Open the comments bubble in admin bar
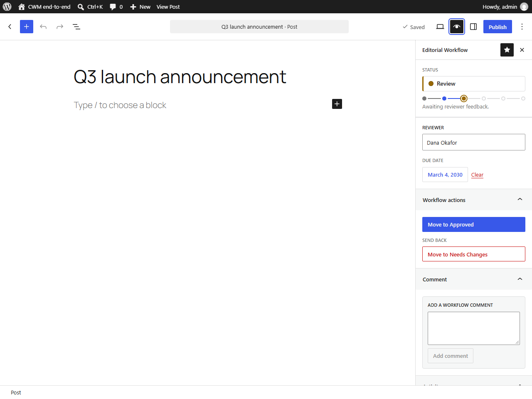The height and width of the screenshot is (399, 532). (116, 7)
